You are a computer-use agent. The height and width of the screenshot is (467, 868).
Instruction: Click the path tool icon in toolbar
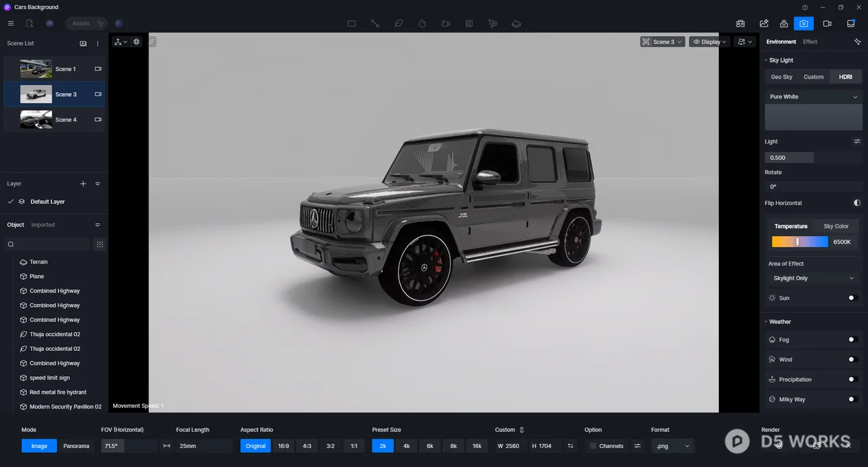coord(375,23)
